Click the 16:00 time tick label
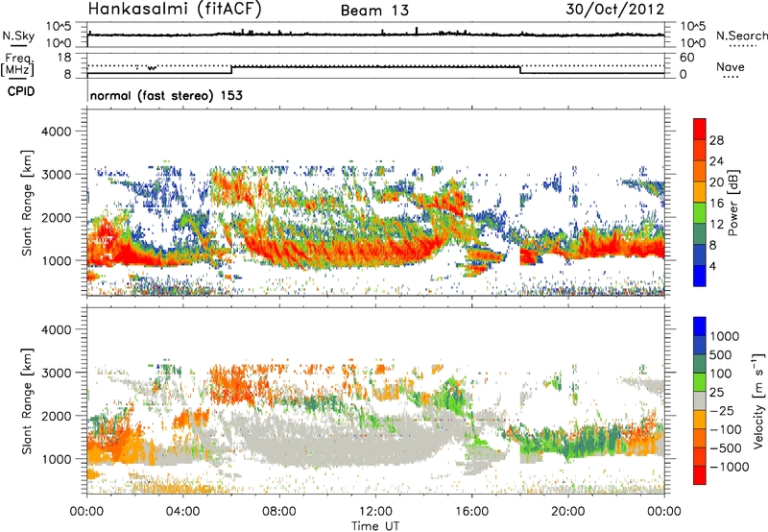Image resolution: width=768 pixels, height=532 pixels. (471, 512)
